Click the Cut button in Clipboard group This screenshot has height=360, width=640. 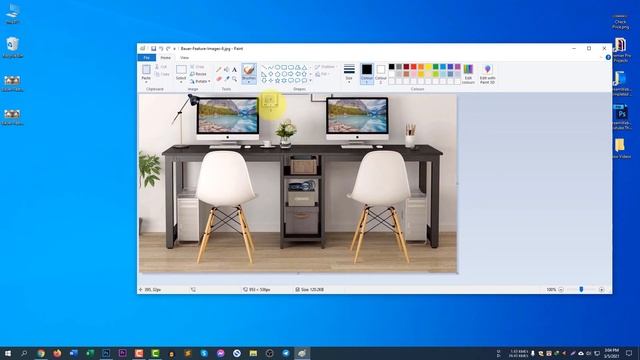162,67
